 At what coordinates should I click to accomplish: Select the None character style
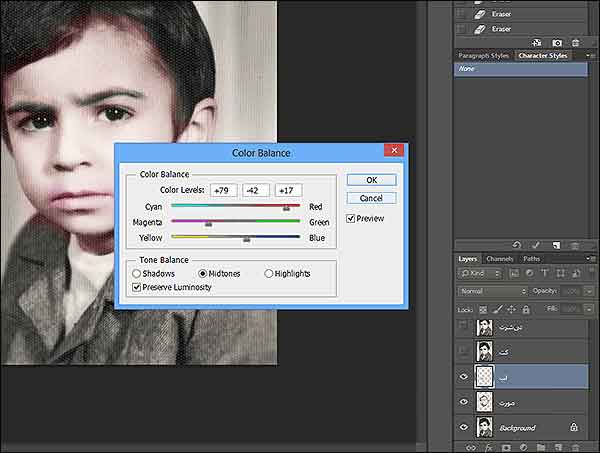520,69
